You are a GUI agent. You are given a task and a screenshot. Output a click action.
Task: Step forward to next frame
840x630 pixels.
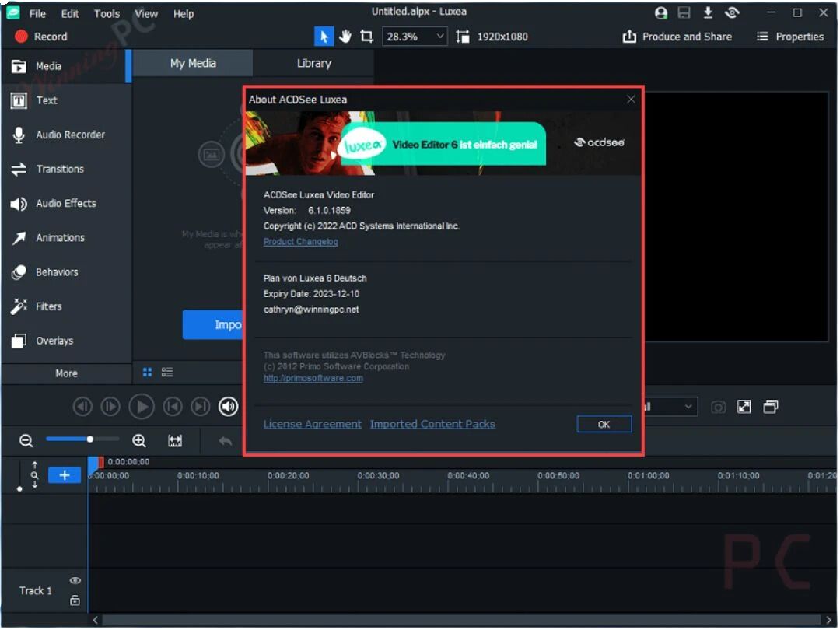click(x=111, y=407)
